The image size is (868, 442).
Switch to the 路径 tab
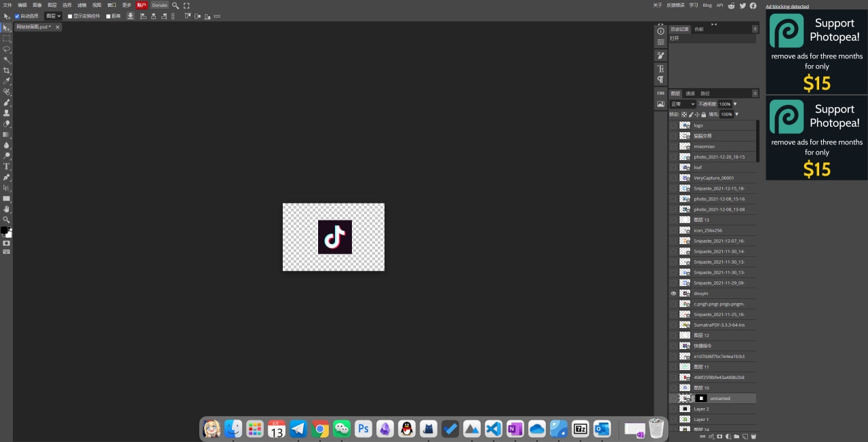705,94
